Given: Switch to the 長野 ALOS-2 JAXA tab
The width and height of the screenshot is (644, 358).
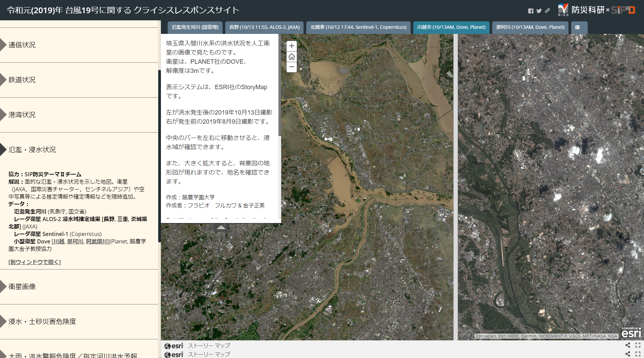Looking at the screenshot, I should pyautogui.click(x=264, y=27).
